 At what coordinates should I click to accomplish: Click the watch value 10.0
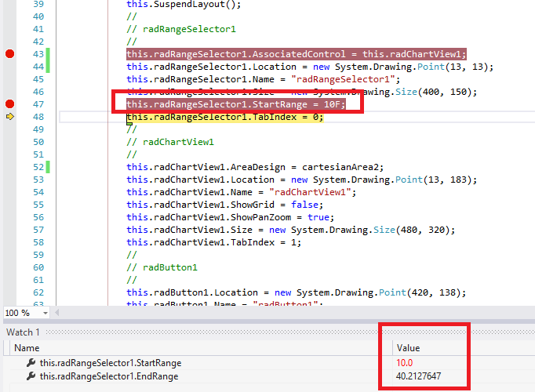tap(404, 363)
